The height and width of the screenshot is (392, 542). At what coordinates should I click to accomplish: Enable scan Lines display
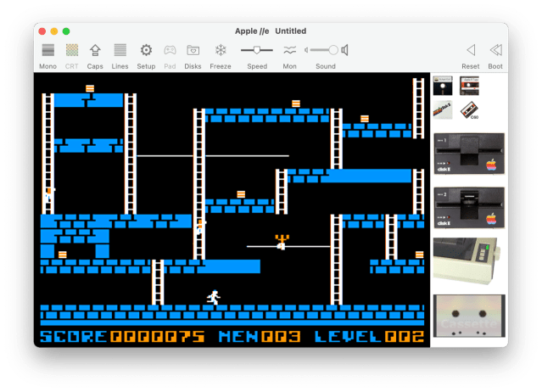[120, 51]
